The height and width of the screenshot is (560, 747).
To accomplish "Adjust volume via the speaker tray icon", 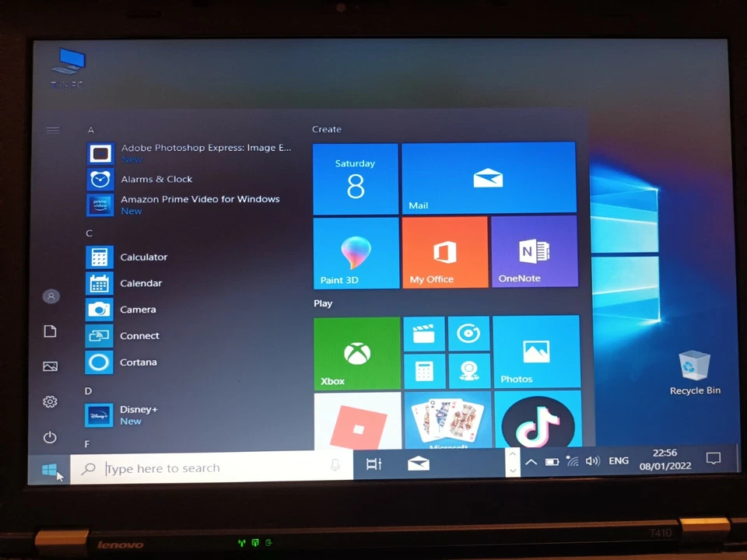I will [591, 460].
